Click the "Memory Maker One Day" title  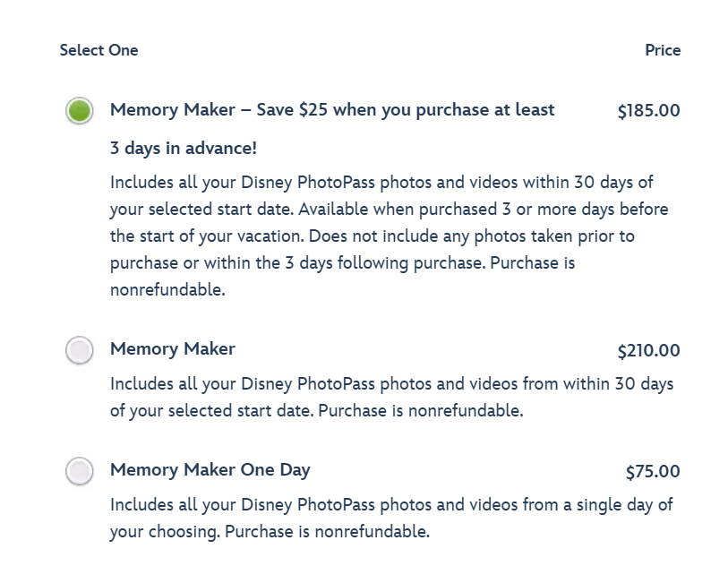point(210,470)
